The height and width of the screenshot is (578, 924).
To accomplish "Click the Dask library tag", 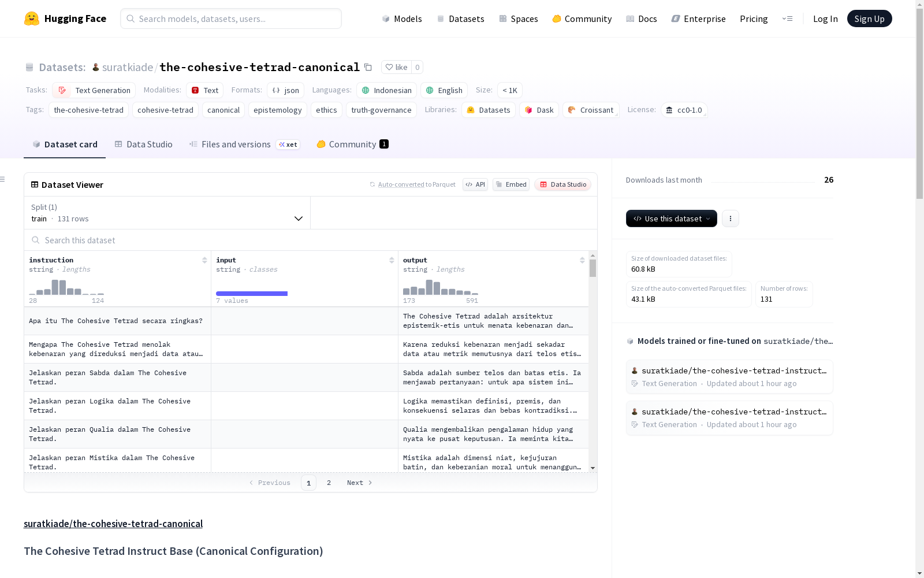I will [x=539, y=110].
